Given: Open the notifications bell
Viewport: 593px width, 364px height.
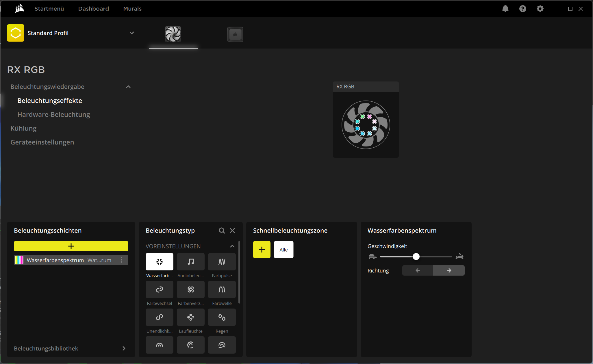Looking at the screenshot, I should (505, 9).
